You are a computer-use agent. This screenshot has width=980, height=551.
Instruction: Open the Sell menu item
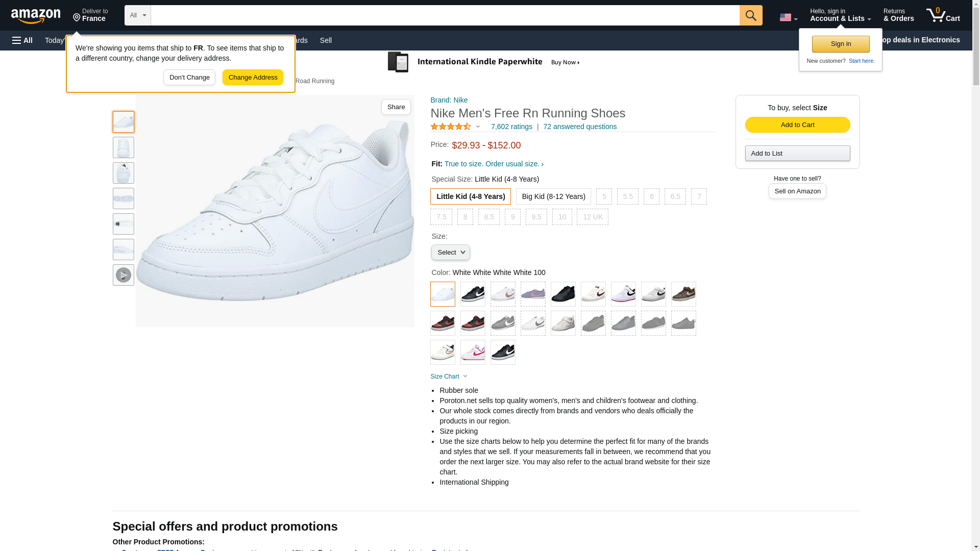pos(326,40)
